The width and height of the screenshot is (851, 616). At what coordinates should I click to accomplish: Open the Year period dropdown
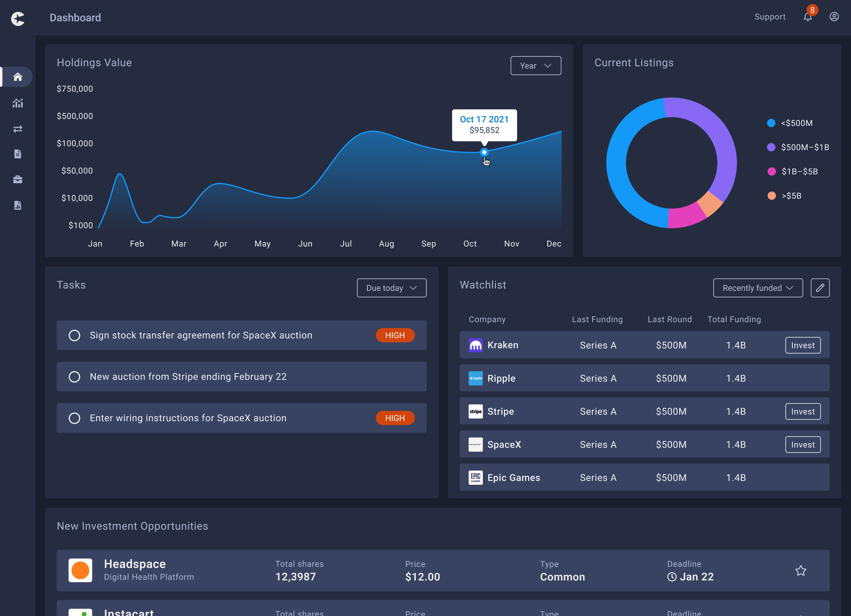[536, 66]
